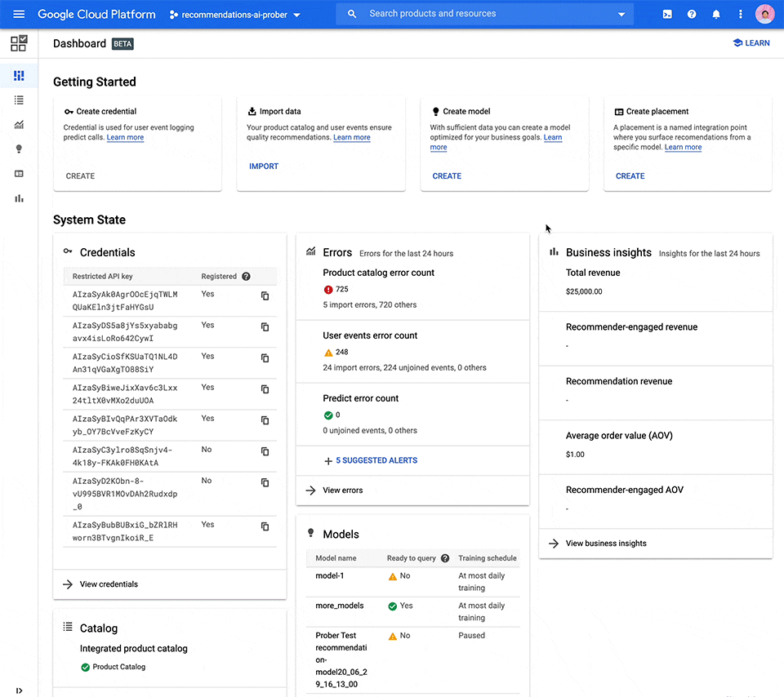Click the Registered column help icon
Screen dimensions: 784x697
(246, 277)
